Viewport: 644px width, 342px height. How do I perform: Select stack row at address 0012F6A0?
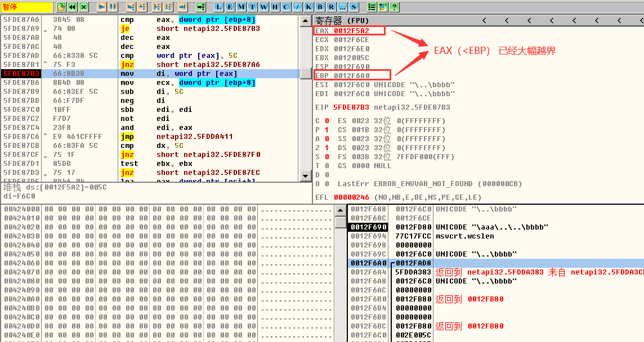click(368, 263)
